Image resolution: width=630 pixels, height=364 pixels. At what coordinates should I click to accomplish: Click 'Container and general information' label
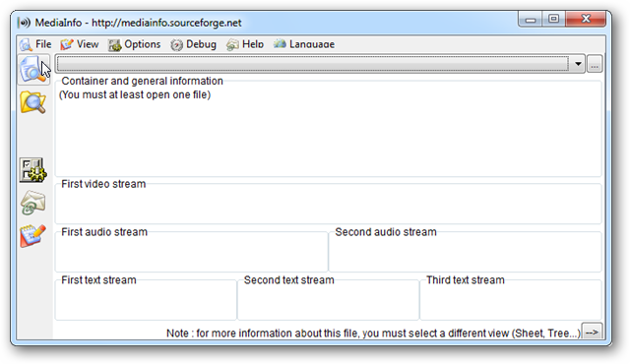pyautogui.click(x=142, y=81)
